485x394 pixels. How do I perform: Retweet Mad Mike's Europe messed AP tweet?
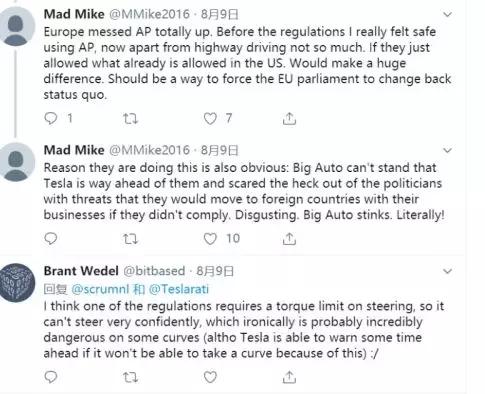click(x=130, y=118)
